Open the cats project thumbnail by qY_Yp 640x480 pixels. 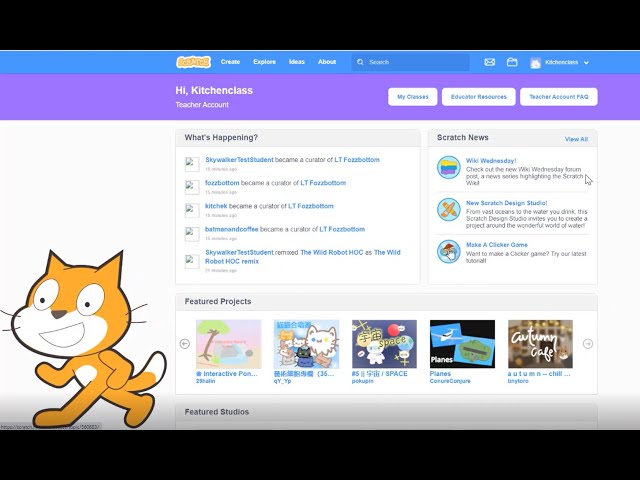(306, 344)
